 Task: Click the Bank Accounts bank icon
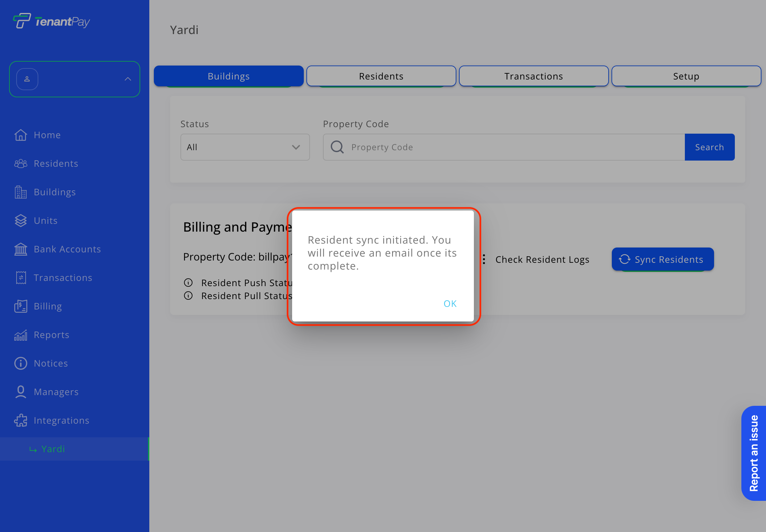click(x=21, y=249)
